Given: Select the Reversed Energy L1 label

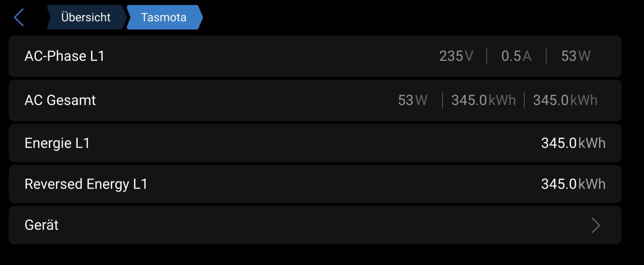Looking at the screenshot, I should tap(86, 184).
